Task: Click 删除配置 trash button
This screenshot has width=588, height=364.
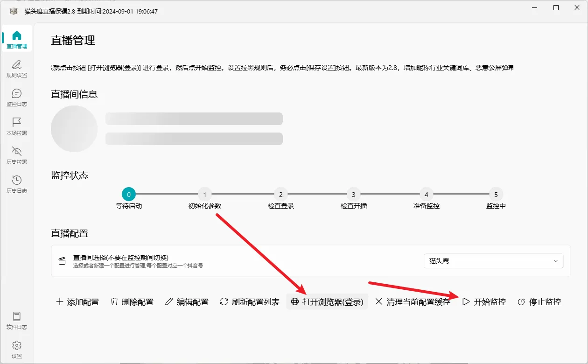Action: [132, 302]
